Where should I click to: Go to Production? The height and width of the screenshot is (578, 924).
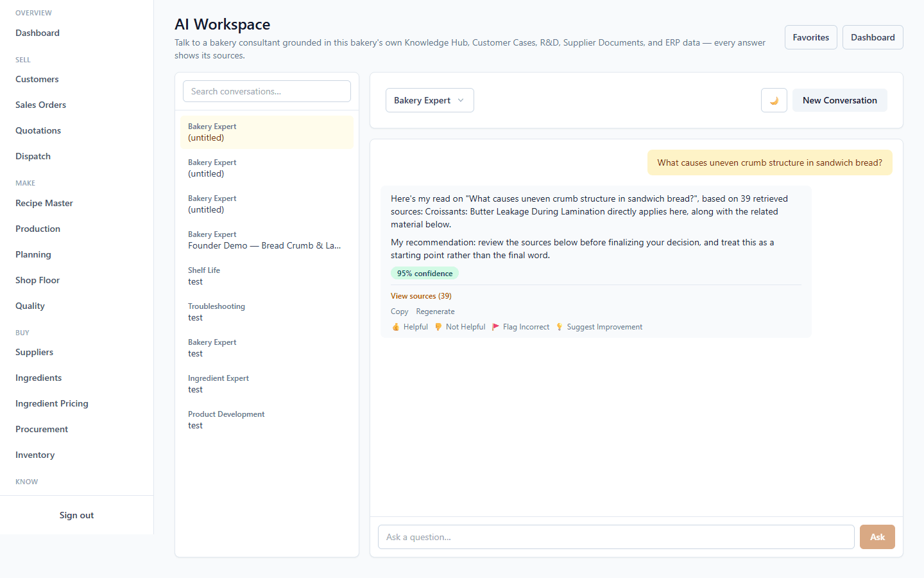point(38,229)
